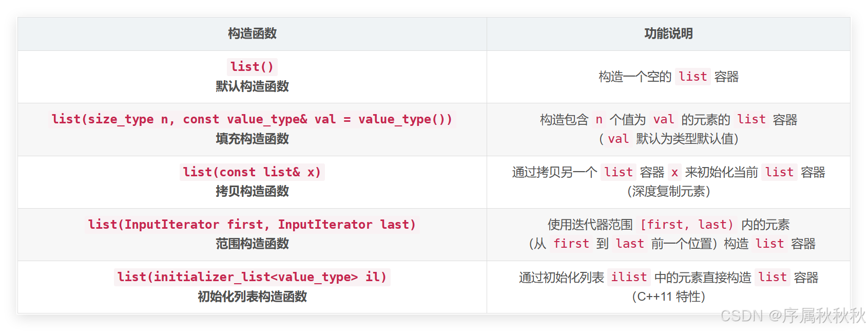Click the list() code snippet
This screenshot has width=868, height=331.
coord(252,67)
